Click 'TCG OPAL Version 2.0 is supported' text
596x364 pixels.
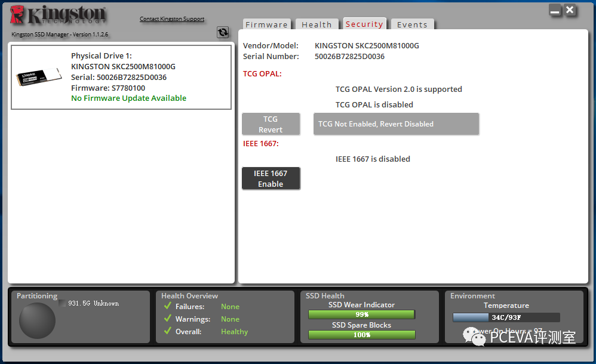(399, 90)
